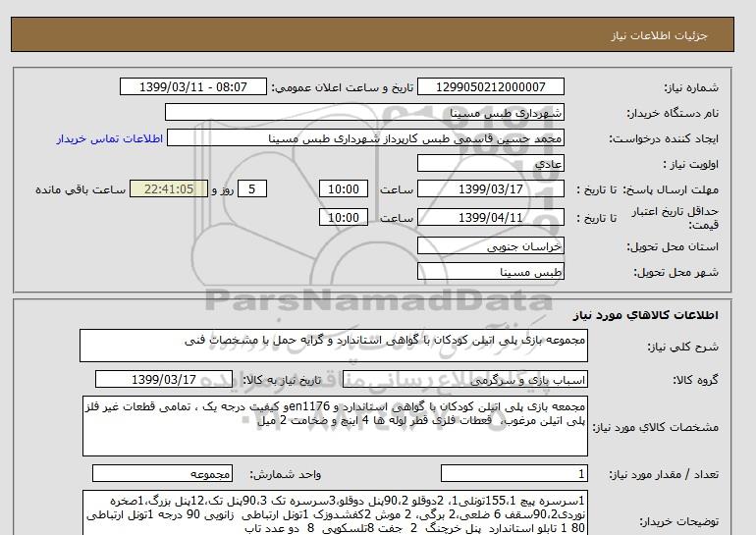Click page header جزئیات اطلاعات نیاز
Screen dimensions: 756x535
659,35
